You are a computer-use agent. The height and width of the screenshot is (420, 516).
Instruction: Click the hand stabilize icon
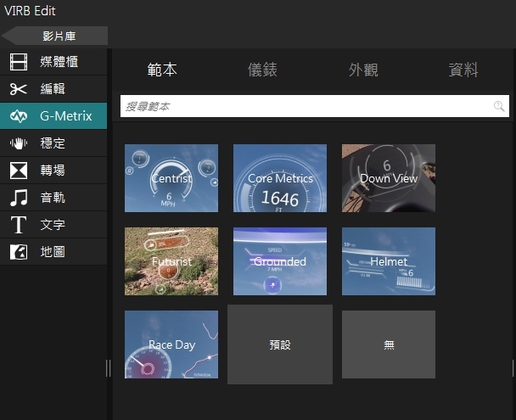click(19, 143)
